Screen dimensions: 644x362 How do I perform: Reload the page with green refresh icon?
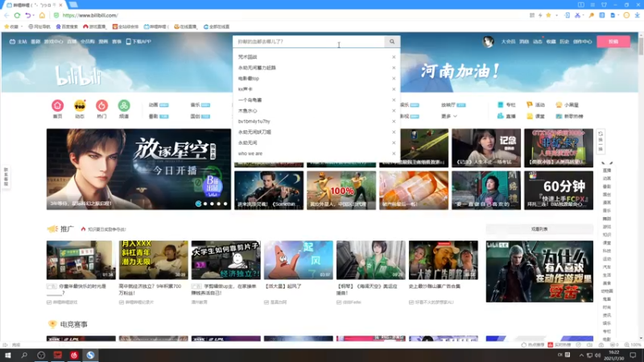coord(17,15)
